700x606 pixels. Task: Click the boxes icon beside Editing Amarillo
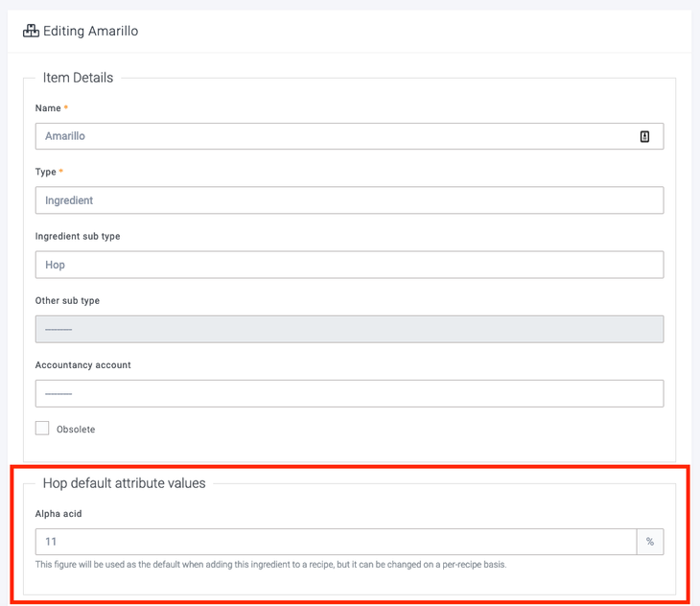pos(31,31)
